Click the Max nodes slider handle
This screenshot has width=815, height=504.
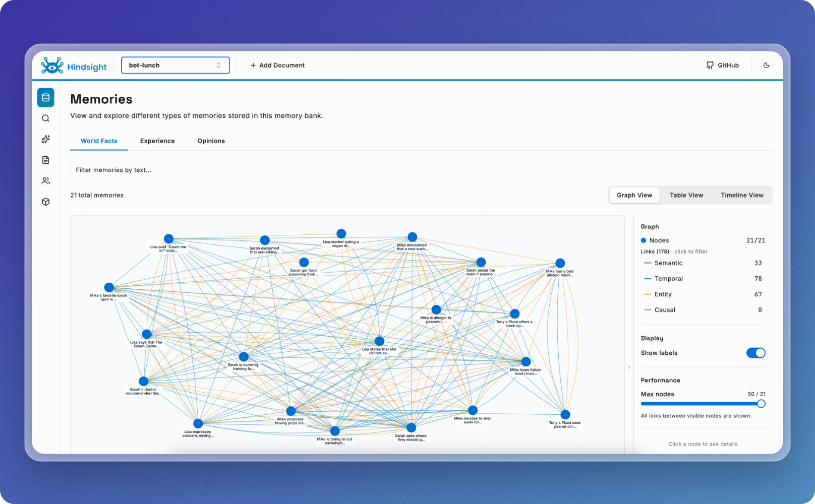coord(761,404)
